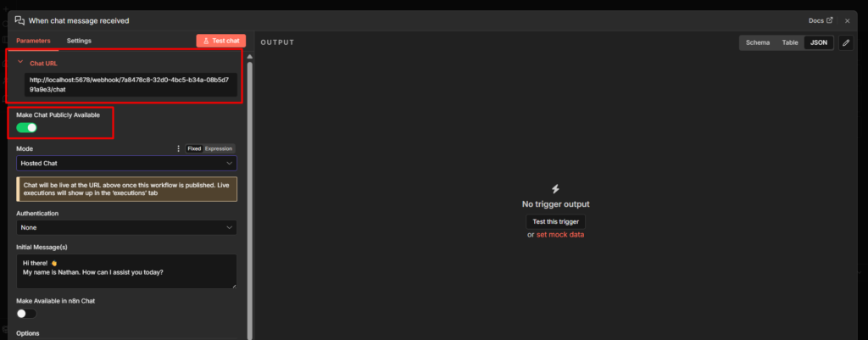
Task: Click the parameters panel scrollbar
Action: point(250,199)
